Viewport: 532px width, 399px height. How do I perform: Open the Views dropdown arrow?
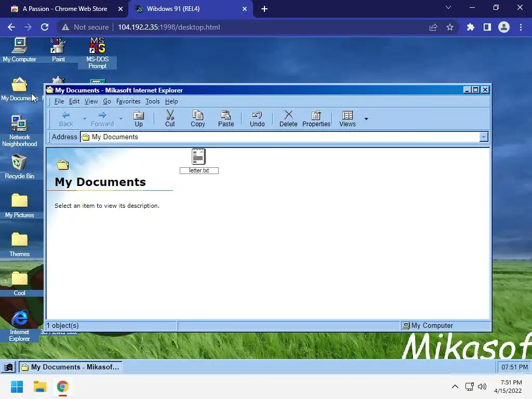point(366,119)
